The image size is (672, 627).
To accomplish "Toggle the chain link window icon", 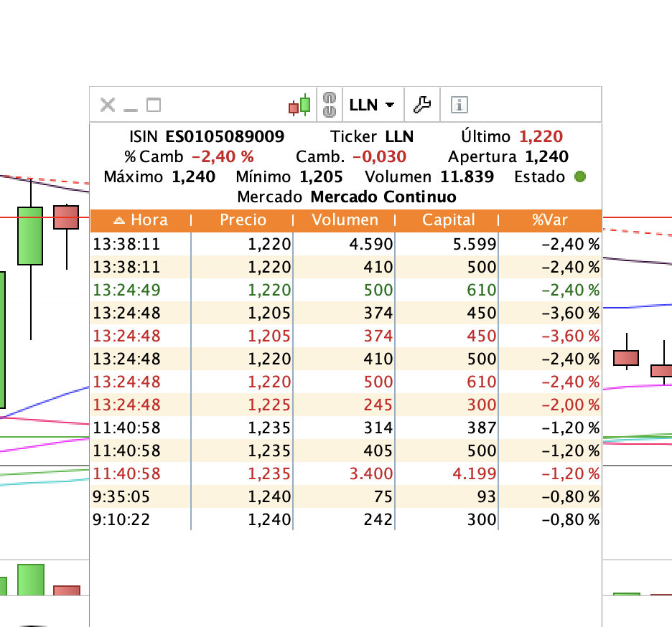I will tap(329, 105).
